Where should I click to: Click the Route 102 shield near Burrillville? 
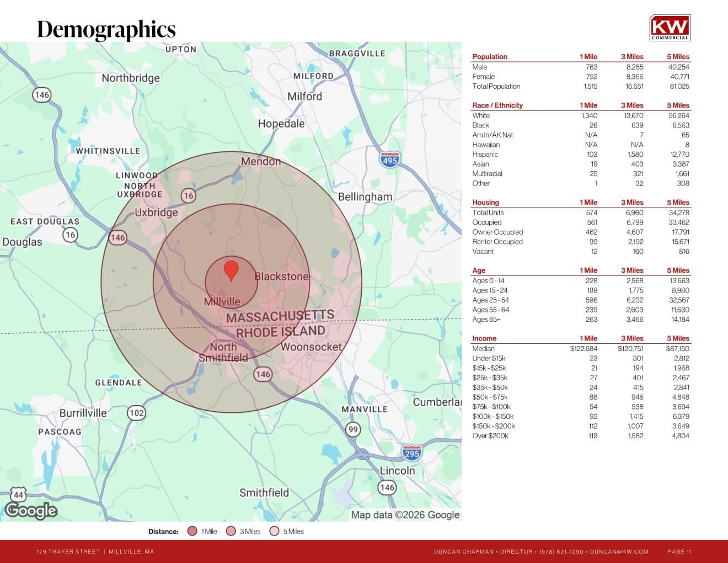[x=136, y=413]
